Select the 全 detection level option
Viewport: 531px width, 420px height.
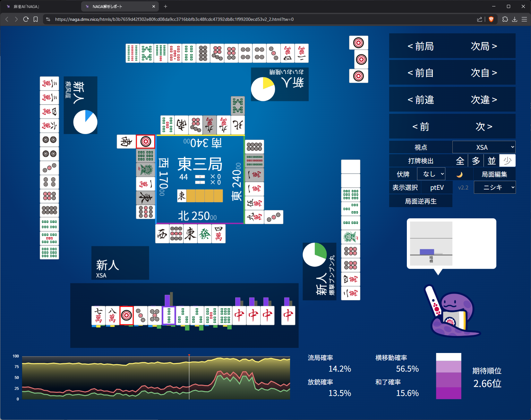(460, 161)
